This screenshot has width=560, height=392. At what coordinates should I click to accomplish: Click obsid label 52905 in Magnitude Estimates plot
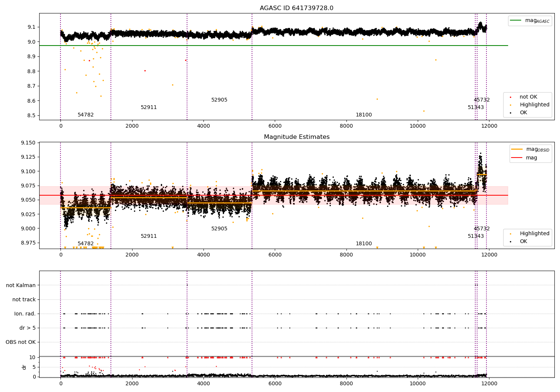click(219, 229)
